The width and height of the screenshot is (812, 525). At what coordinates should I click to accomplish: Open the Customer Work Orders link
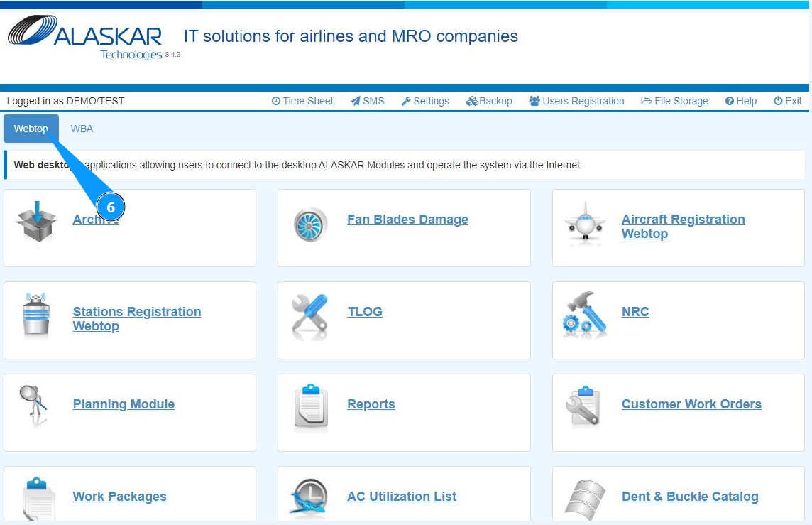click(691, 404)
